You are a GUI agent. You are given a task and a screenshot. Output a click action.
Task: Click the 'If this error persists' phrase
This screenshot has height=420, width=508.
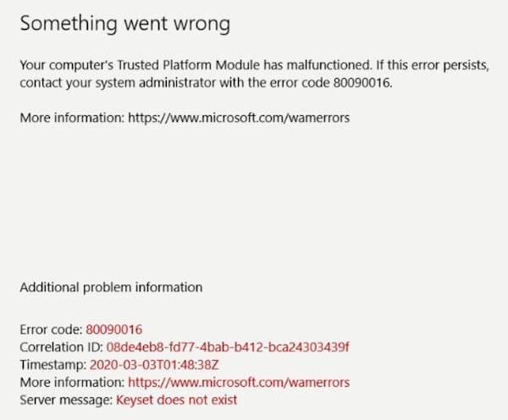(433, 65)
